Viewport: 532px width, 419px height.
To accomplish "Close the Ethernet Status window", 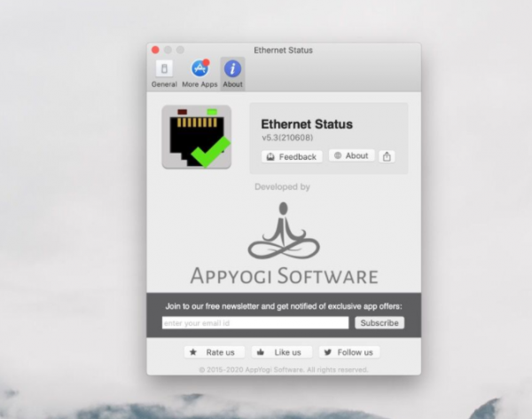I will click(x=155, y=50).
